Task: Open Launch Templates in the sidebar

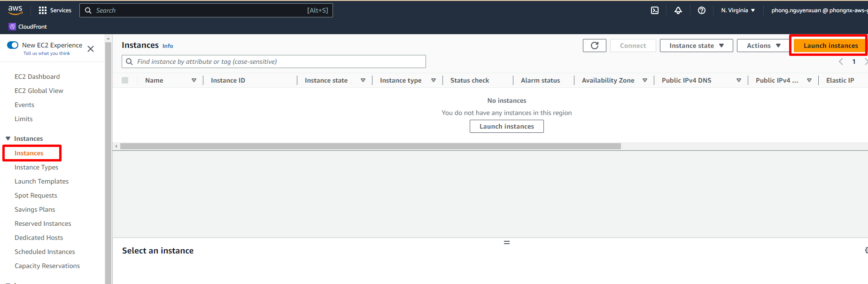Action: point(41,181)
